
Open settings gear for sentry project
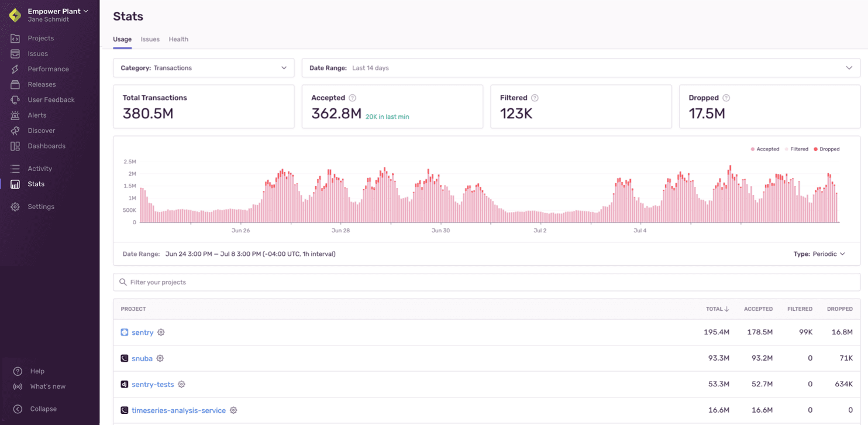point(161,333)
